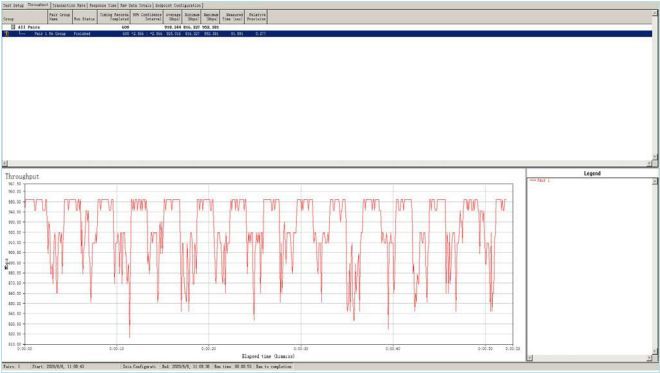The height and width of the screenshot is (373, 660).
Task: Click the Start time in the status bar
Action: pos(58,367)
